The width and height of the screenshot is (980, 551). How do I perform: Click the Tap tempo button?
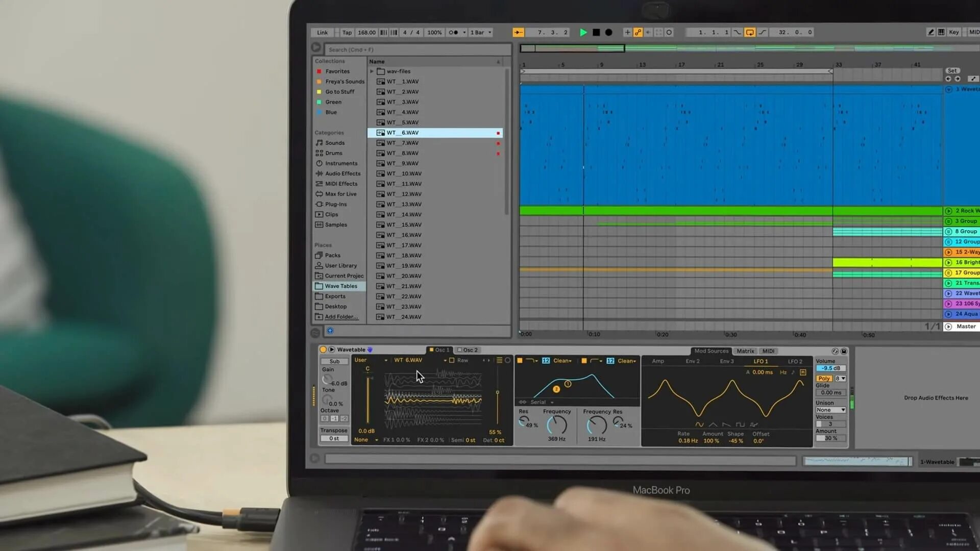point(347,32)
